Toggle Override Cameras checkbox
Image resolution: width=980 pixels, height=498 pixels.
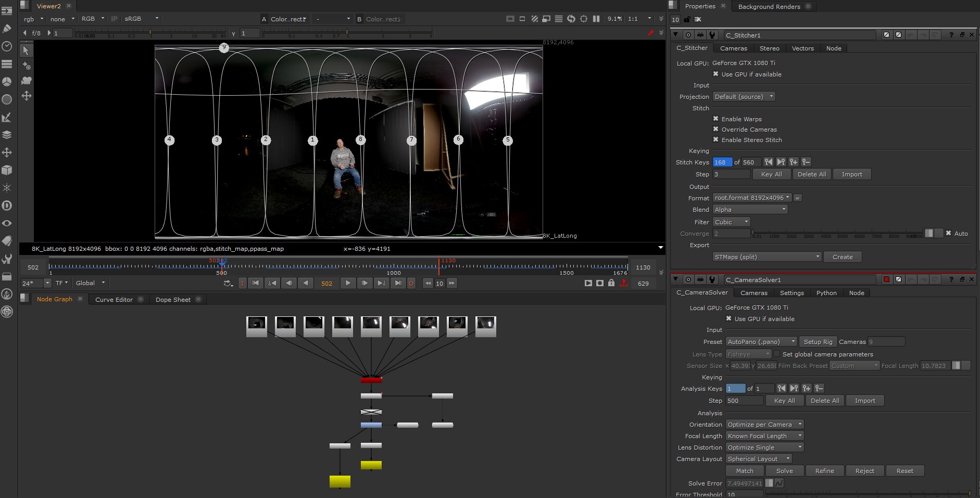[716, 129]
